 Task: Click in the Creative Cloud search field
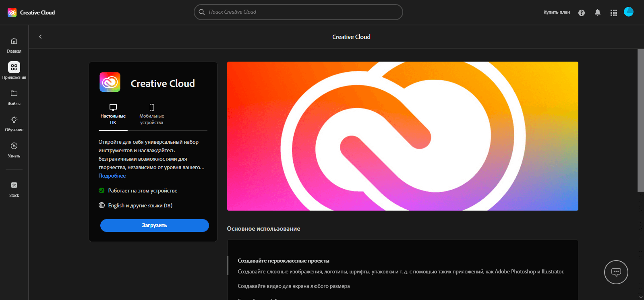(298, 12)
